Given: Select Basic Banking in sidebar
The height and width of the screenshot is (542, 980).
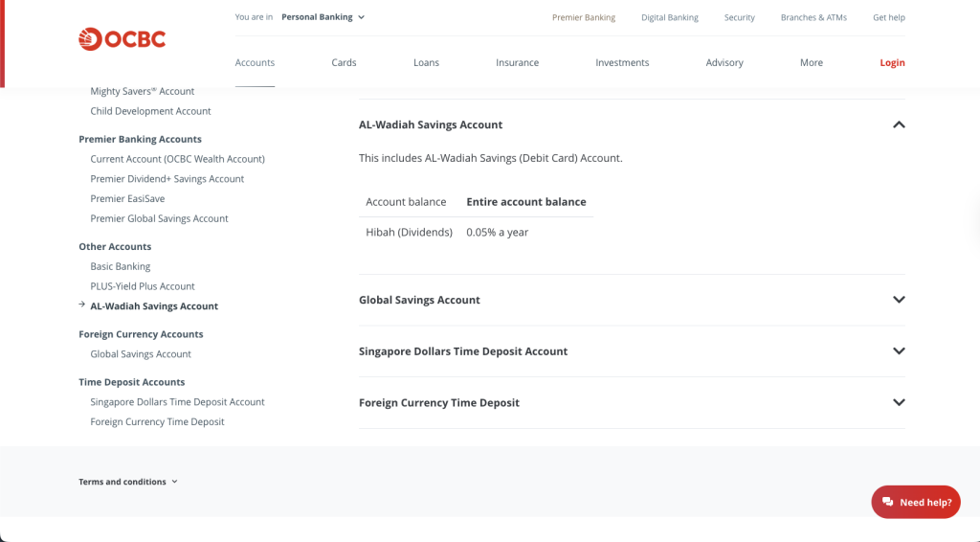Looking at the screenshot, I should 120,266.
